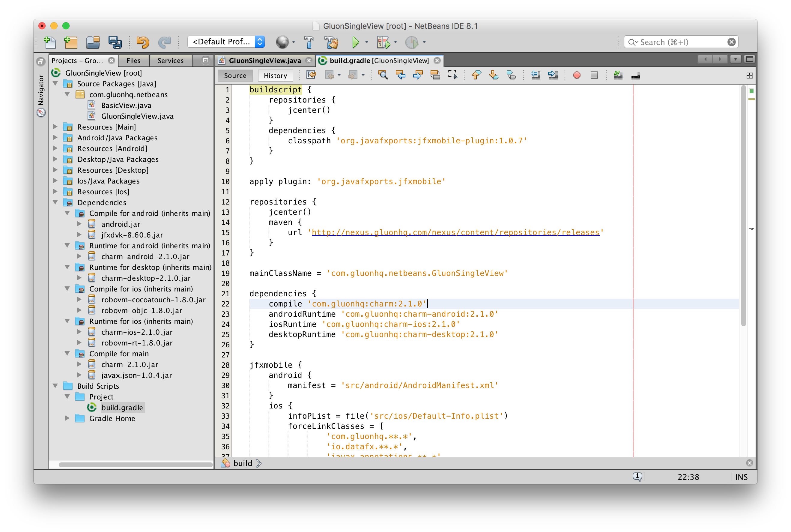This screenshot has width=791, height=532.
Task: Stop macro recording with square icon
Action: click(594, 75)
